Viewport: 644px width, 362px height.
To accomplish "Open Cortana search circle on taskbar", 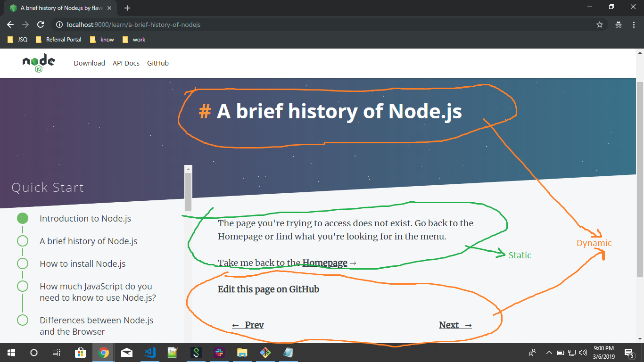I will coord(34,353).
